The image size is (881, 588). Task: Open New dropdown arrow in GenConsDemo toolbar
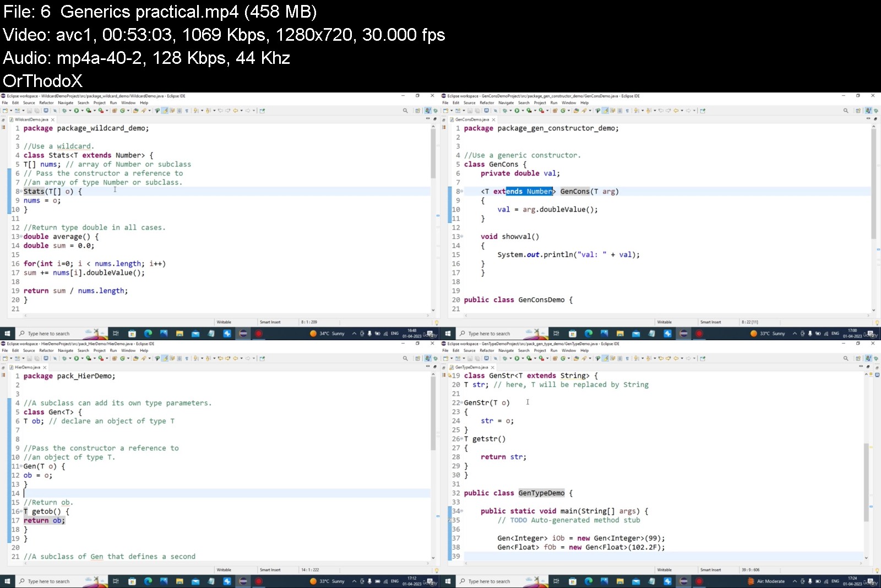tap(452, 110)
